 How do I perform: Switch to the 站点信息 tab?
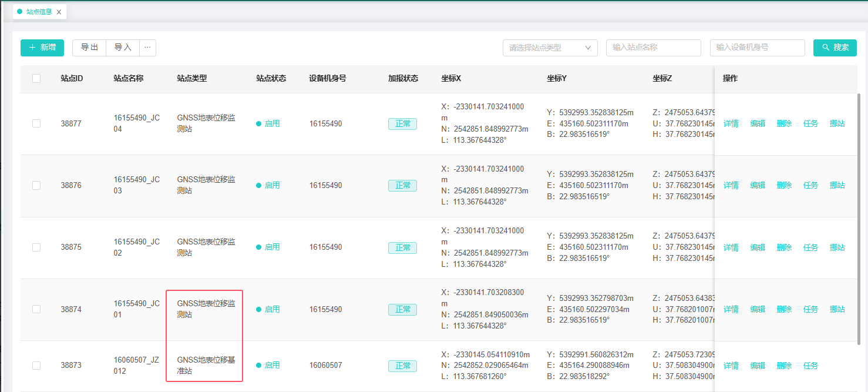pos(38,12)
